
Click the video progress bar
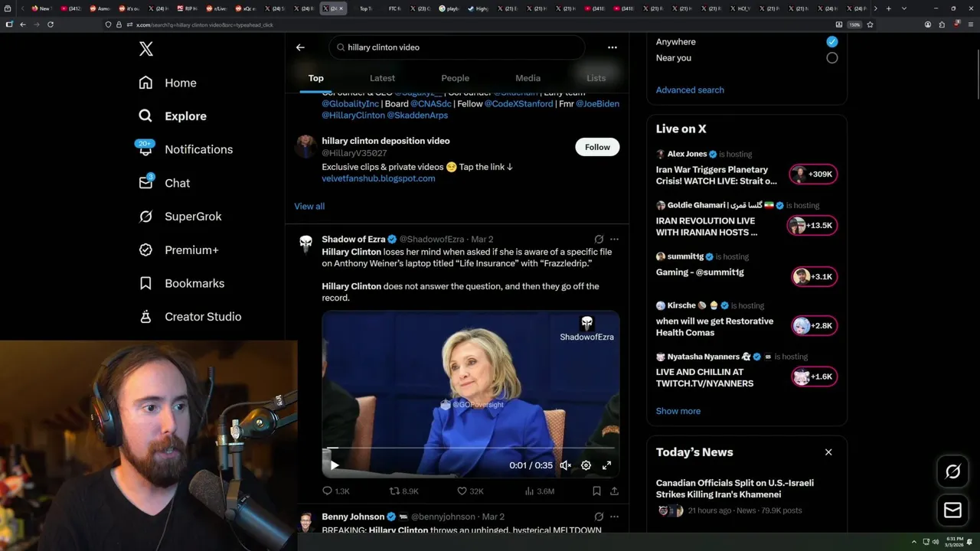470,448
